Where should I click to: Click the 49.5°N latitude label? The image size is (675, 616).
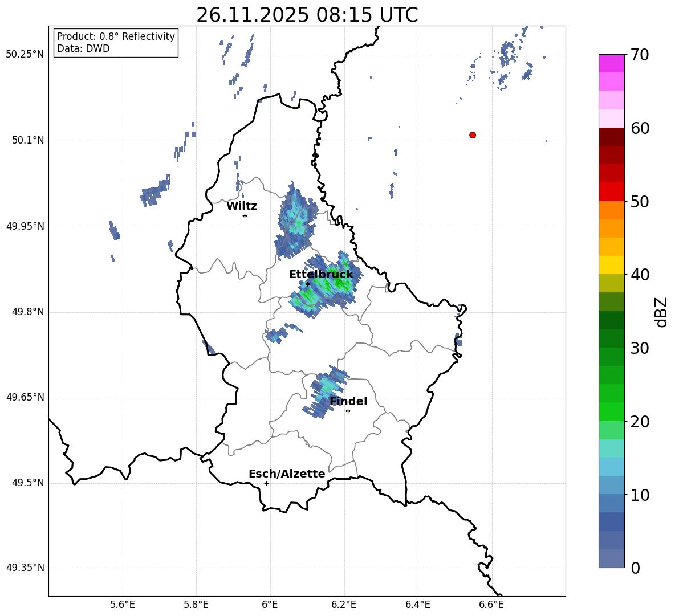point(28,482)
